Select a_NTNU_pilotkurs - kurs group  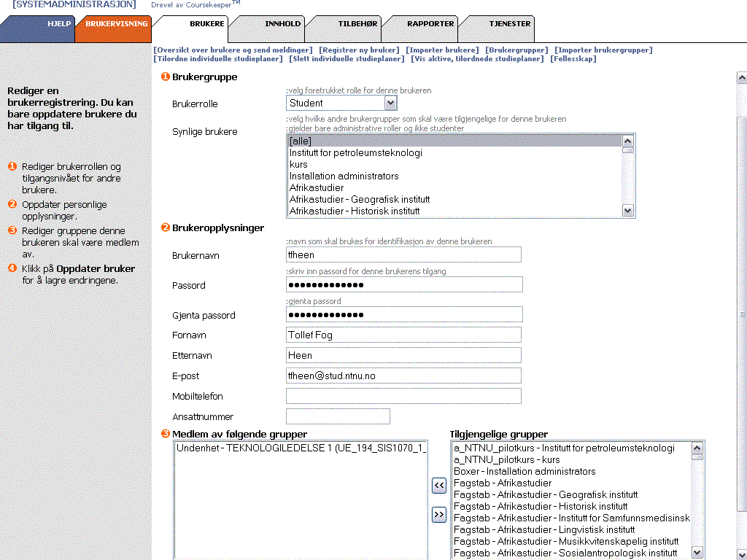pos(571,460)
